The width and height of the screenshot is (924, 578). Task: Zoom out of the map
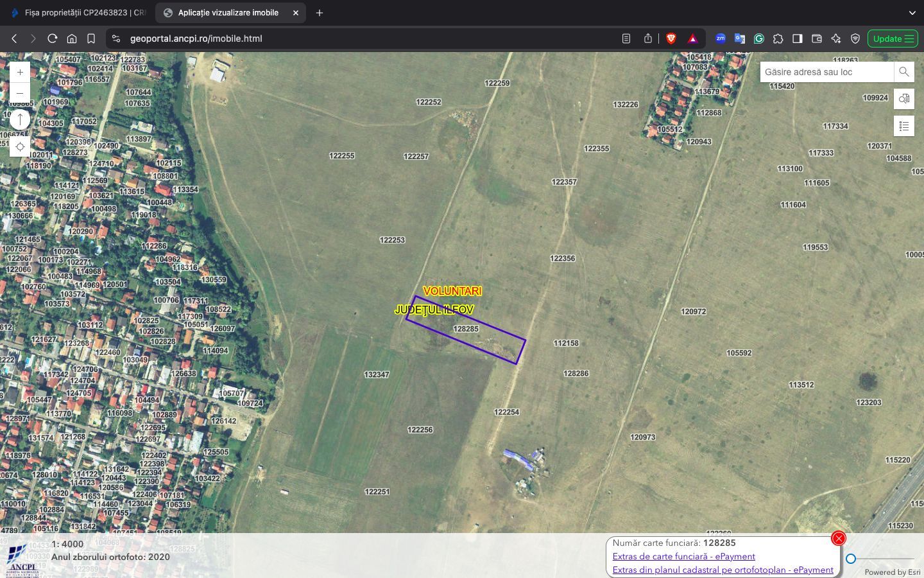tap(20, 93)
